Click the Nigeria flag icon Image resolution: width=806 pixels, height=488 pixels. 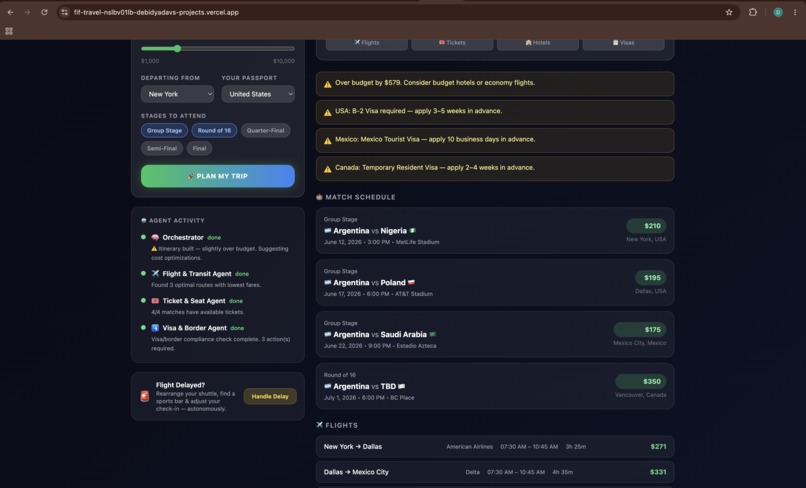[413, 231]
